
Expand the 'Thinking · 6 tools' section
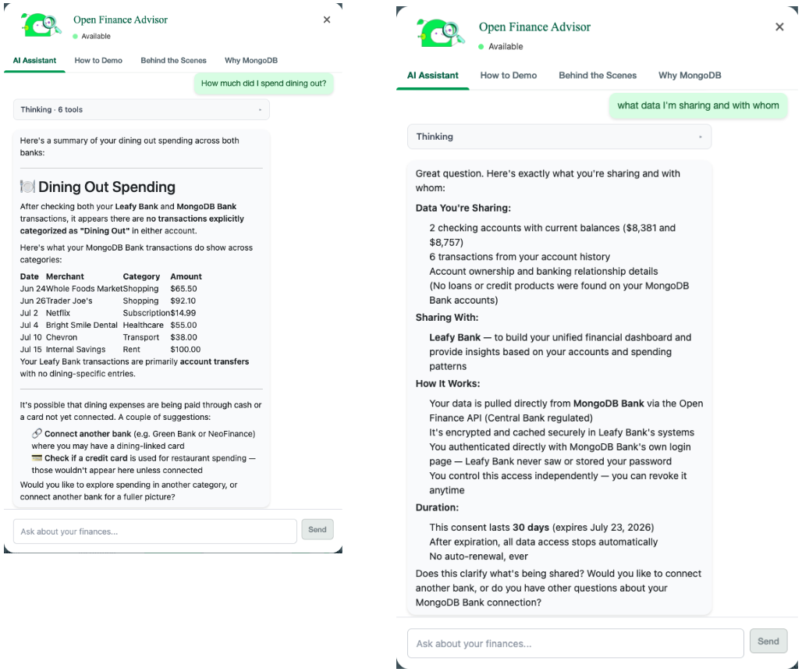click(x=141, y=109)
